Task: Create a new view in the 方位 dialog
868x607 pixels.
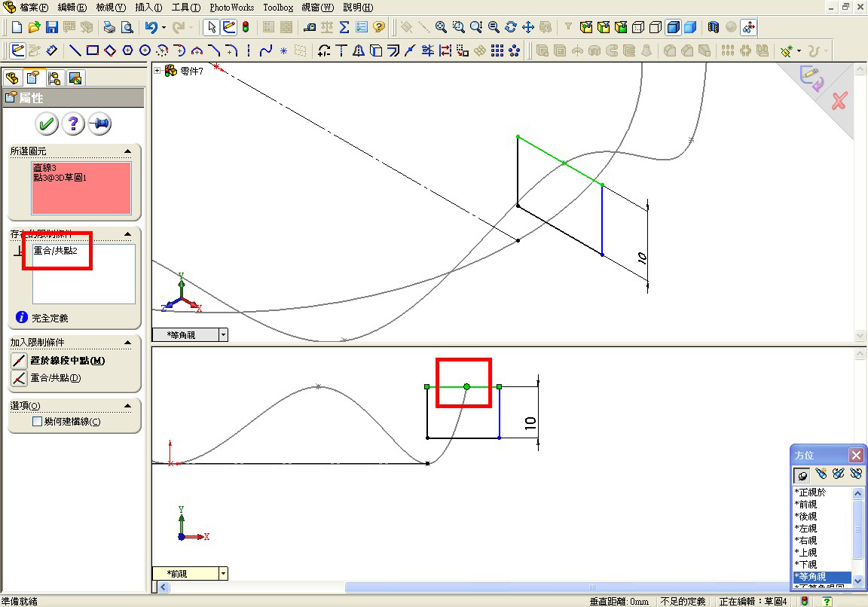Action: 820,475
